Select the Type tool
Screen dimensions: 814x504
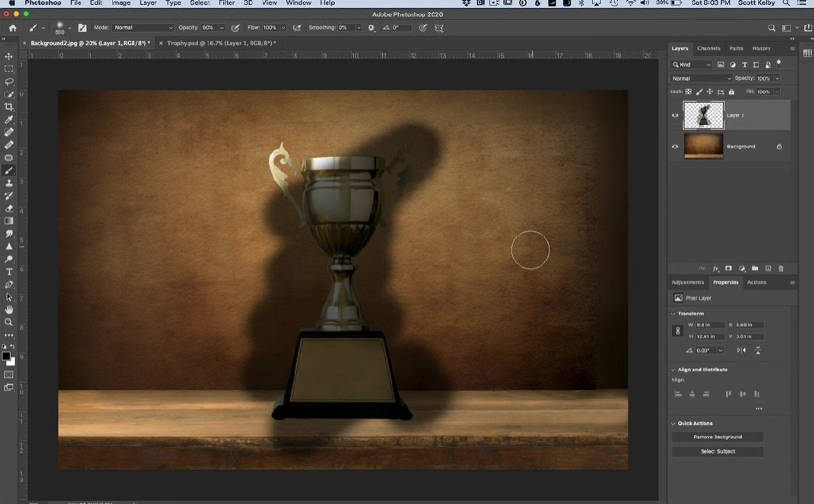8,272
